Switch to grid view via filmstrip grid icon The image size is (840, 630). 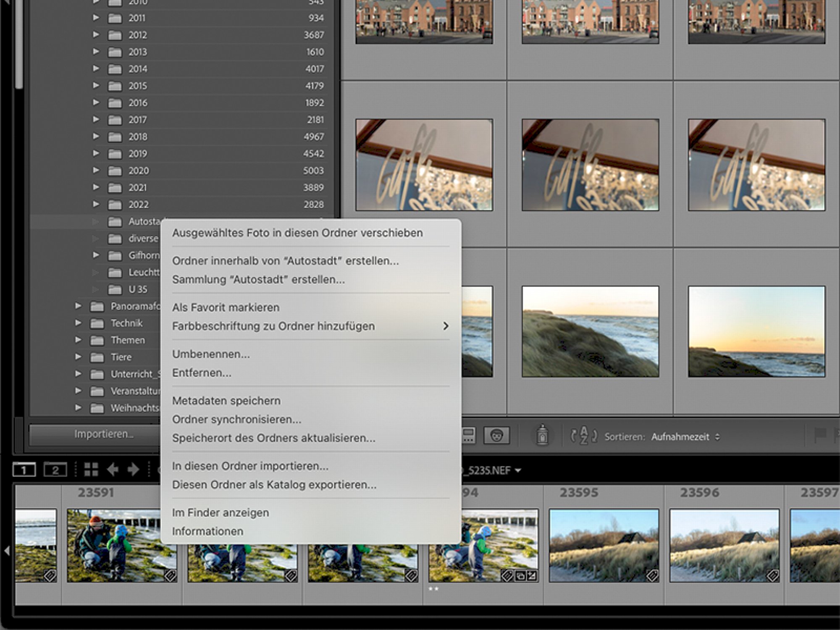91,470
